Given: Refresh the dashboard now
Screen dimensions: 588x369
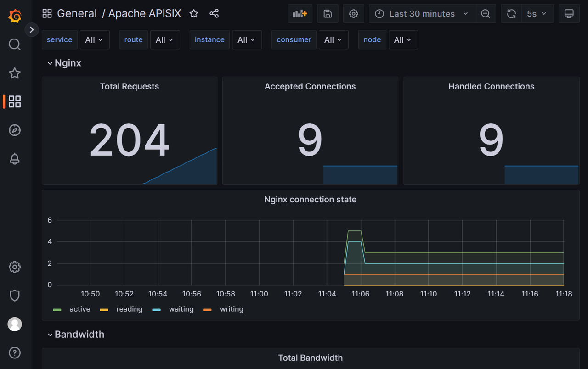Looking at the screenshot, I should click(x=511, y=14).
